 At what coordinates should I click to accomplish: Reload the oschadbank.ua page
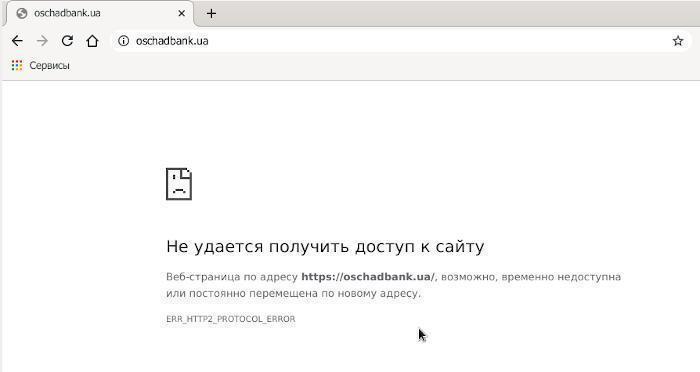(67, 41)
